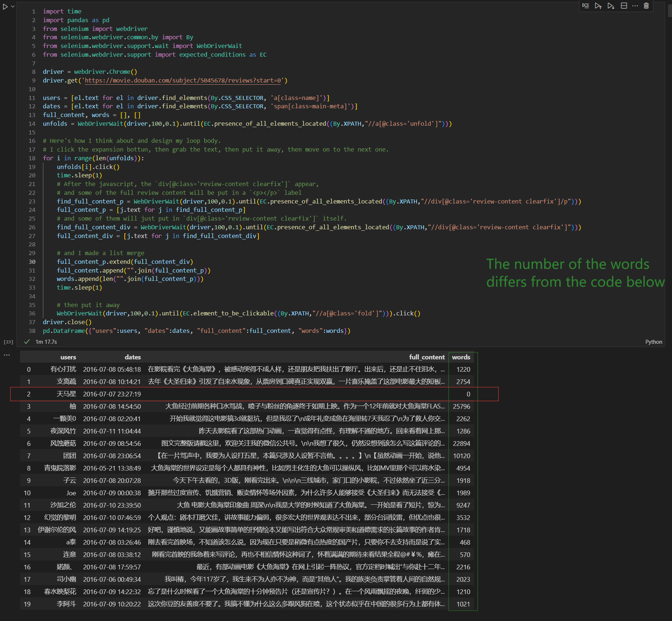Screen dimensions: 672x621
Task: Select the words value 2216
Action: [x=463, y=567]
